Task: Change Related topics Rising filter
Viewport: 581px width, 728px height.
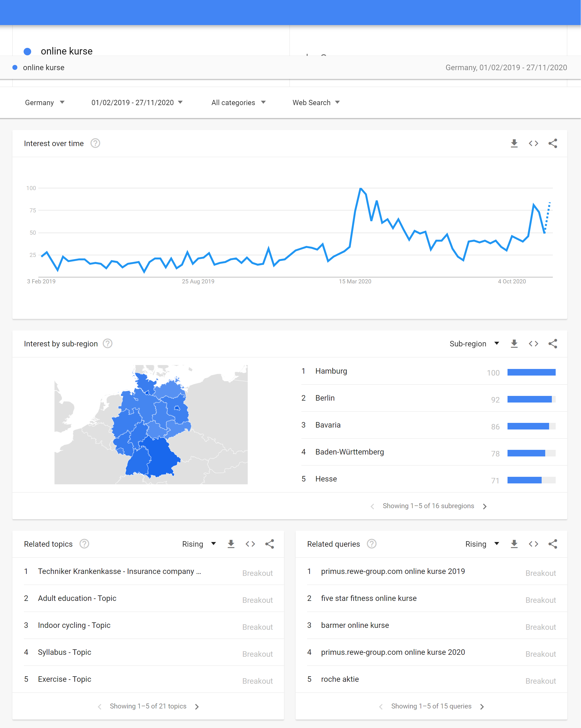Action: tap(199, 544)
